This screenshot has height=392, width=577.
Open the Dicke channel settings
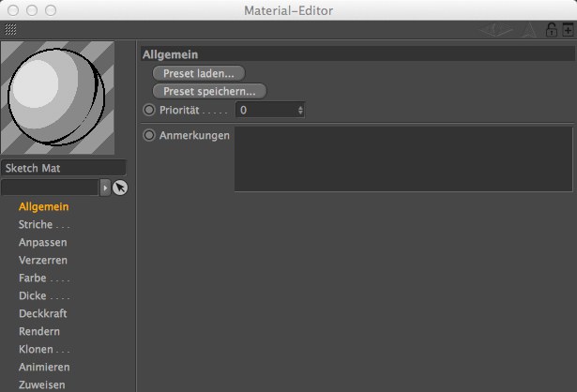(x=43, y=295)
